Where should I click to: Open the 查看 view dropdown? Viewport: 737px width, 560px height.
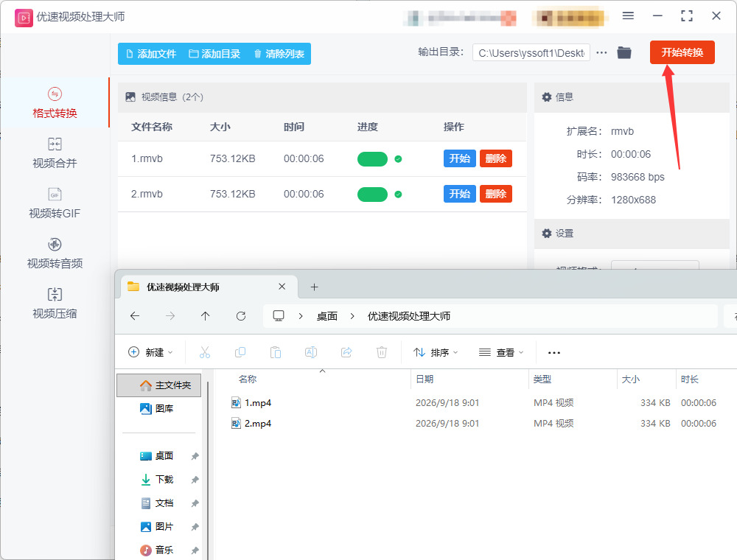500,352
